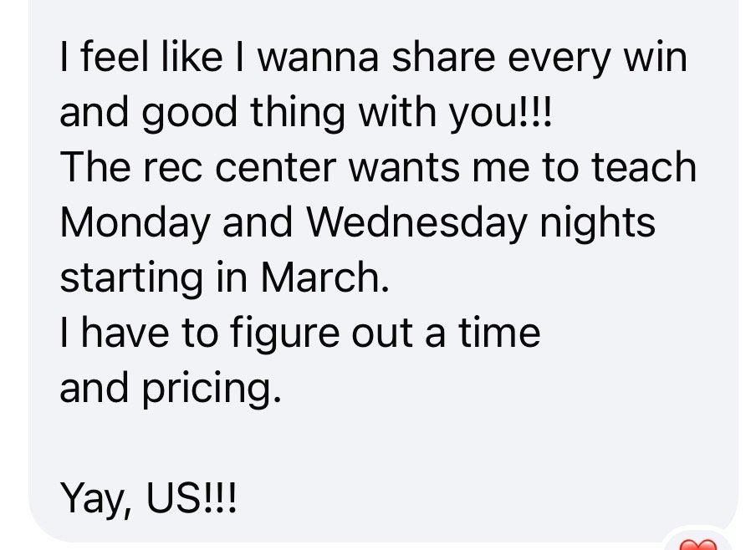756x550 pixels.
Task: Tap the red heart reaction icon
Action: (x=698, y=545)
